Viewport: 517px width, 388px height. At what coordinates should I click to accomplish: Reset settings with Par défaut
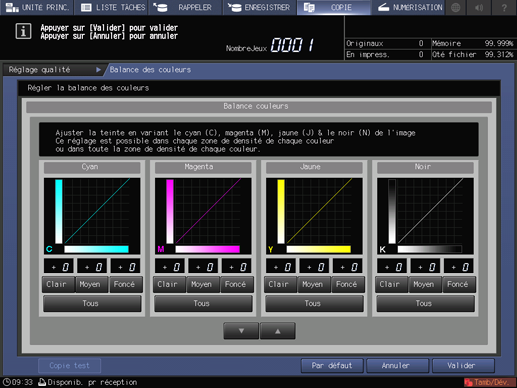[332, 366]
